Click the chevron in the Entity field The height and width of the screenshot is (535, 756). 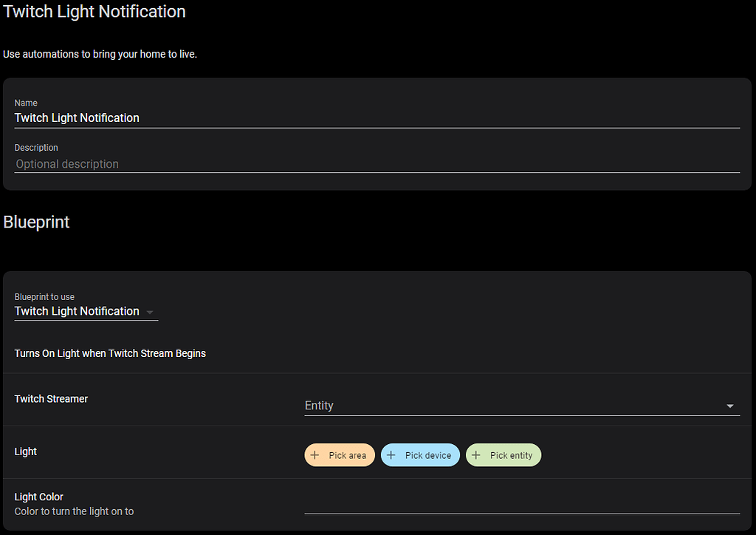coord(729,406)
